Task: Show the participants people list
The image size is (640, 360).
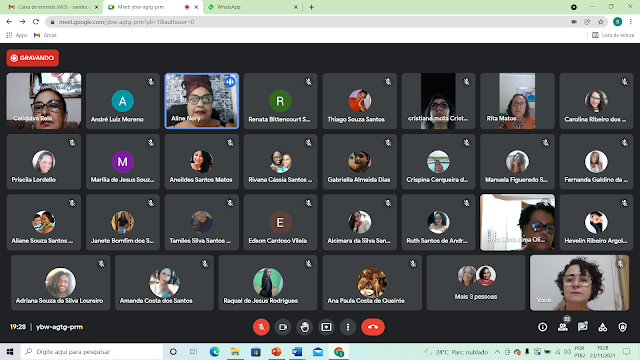Action: click(563, 327)
